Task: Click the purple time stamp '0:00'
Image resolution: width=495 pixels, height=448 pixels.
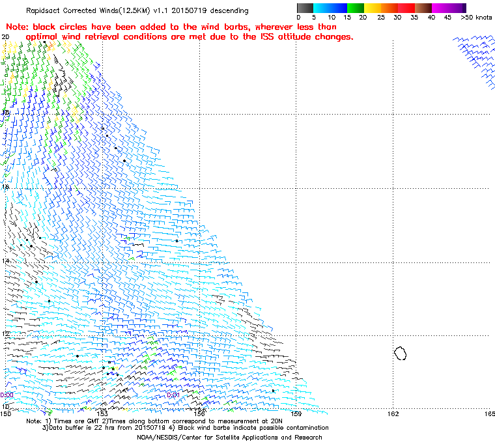Action: pyautogui.click(x=7, y=395)
